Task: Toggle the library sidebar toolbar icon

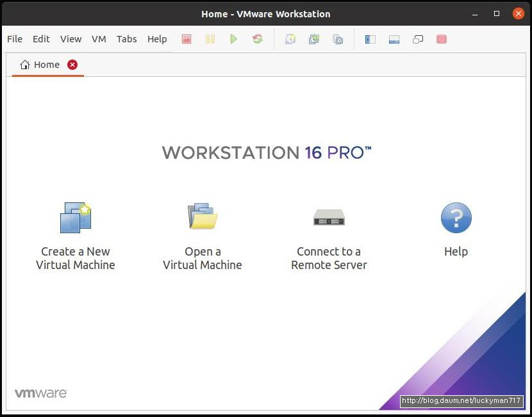Action: [x=370, y=39]
